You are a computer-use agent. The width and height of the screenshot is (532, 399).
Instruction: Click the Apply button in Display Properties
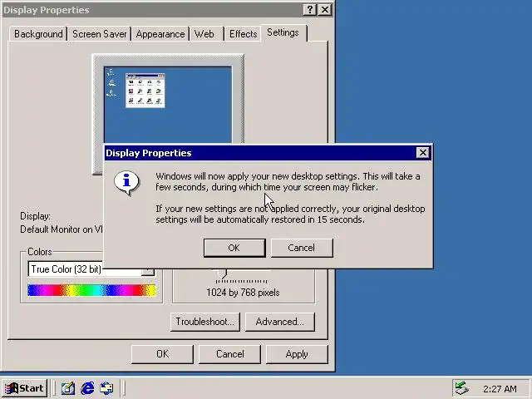click(x=297, y=354)
